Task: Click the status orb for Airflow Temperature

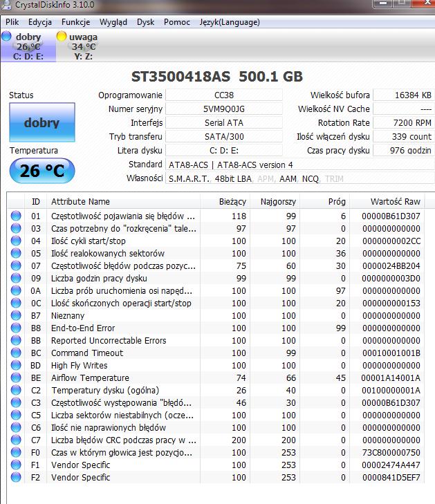Action: [16, 377]
